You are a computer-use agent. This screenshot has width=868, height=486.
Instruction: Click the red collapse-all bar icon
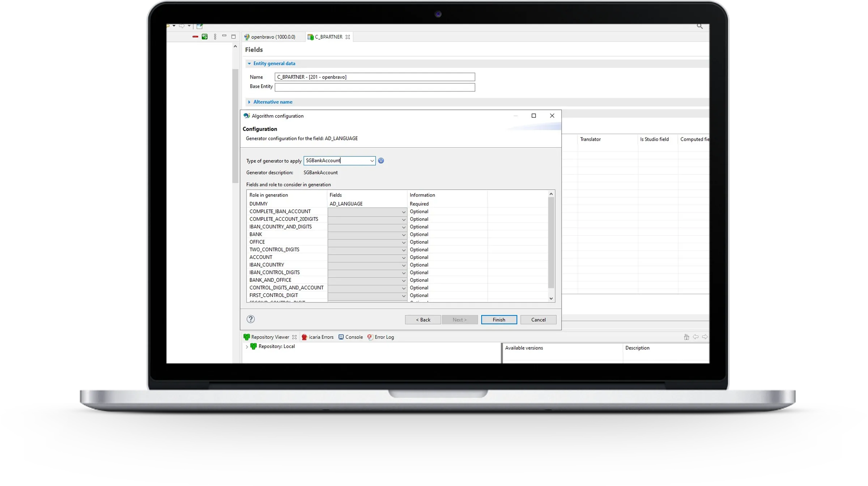pos(195,37)
